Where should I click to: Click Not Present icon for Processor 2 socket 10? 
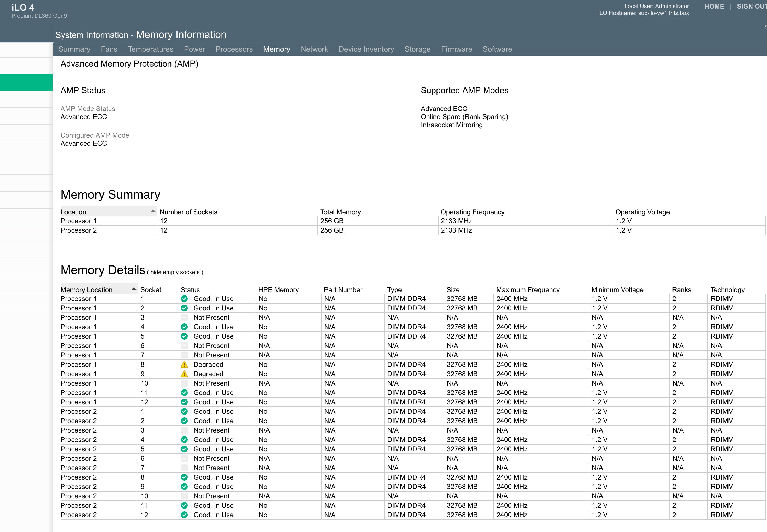[184, 496]
